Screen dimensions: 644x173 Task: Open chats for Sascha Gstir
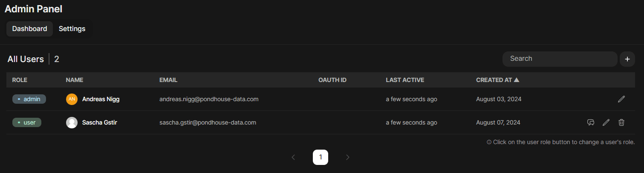tap(591, 122)
